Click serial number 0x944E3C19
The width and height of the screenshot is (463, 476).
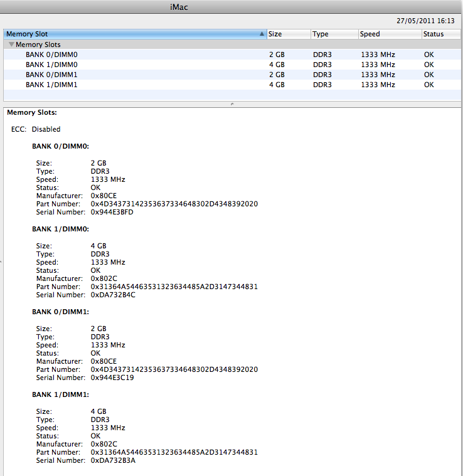click(112, 378)
